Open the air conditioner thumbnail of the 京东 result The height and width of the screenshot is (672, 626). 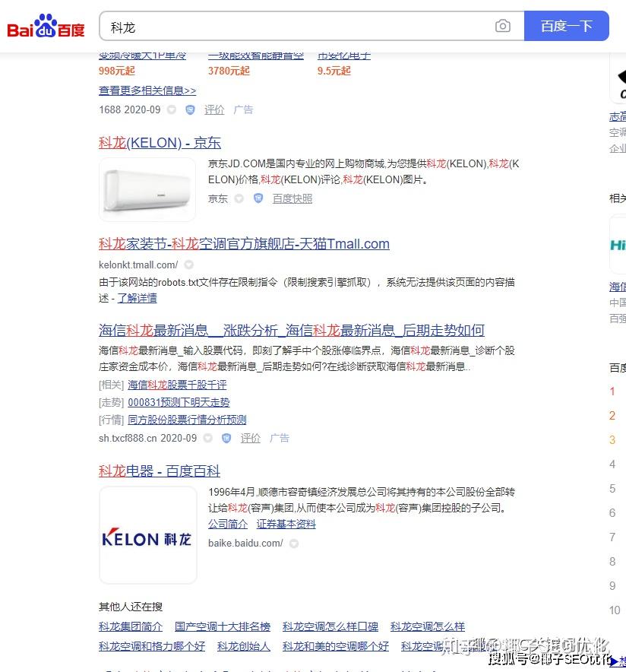tap(147, 189)
